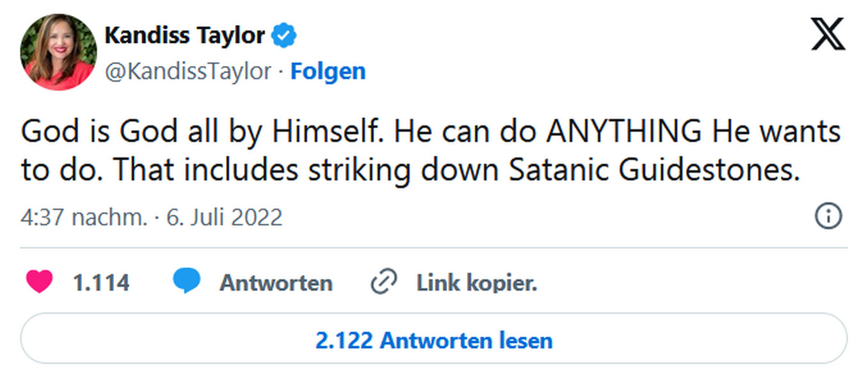Image resolution: width=868 pixels, height=384 pixels.
Task: Open 2.122 Antworten lesen button
Action: coord(433,340)
